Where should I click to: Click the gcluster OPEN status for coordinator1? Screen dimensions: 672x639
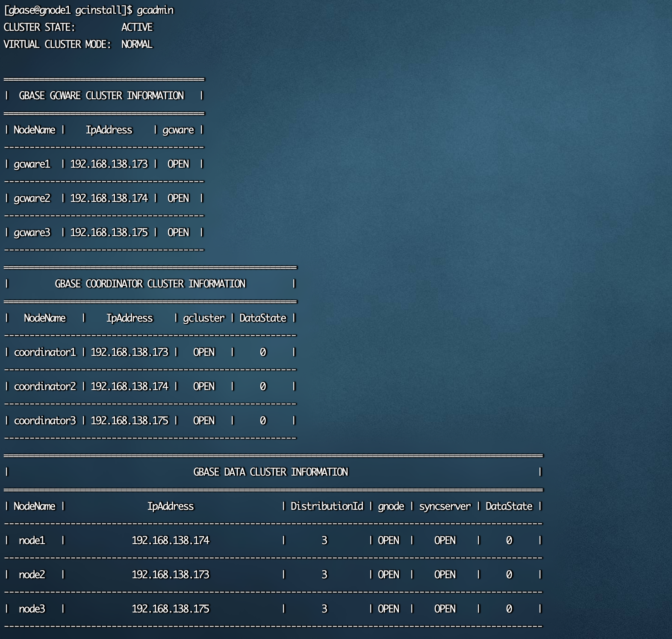pyautogui.click(x=204, y=352)
